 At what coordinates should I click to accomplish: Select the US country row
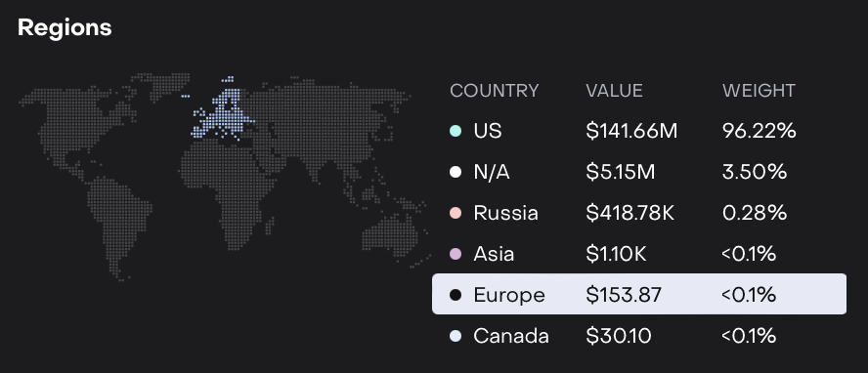coord(639,131)
